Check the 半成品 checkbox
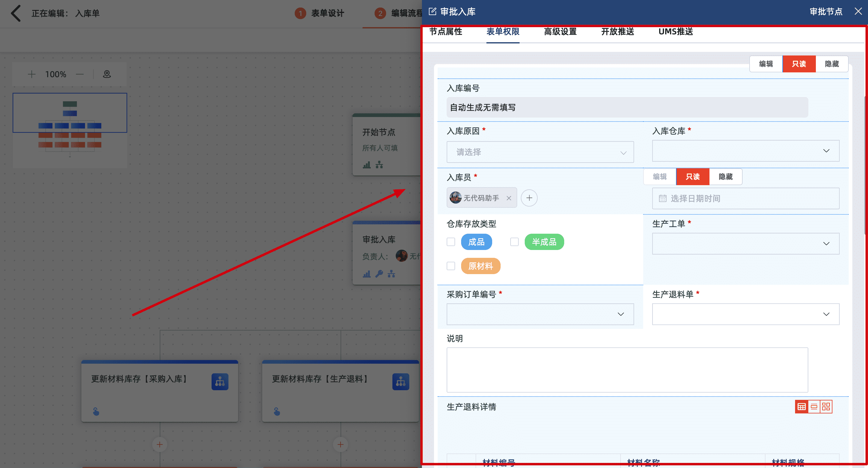The image size is (868, 468). click(514, 242)
